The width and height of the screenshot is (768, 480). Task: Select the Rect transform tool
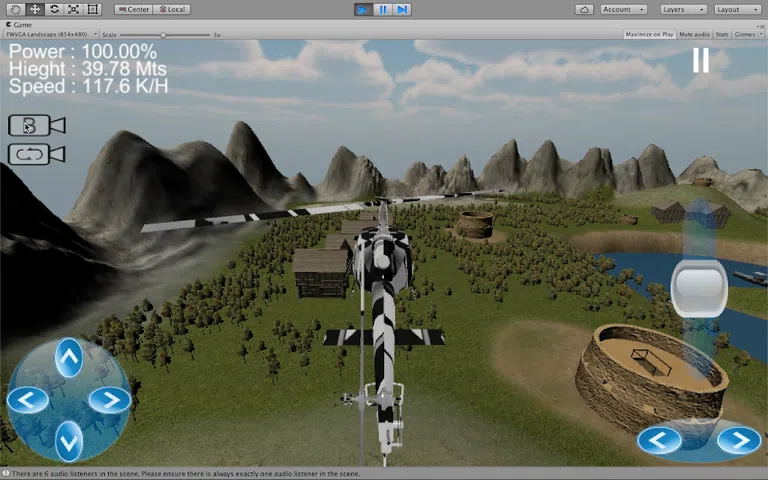(93, 9)
